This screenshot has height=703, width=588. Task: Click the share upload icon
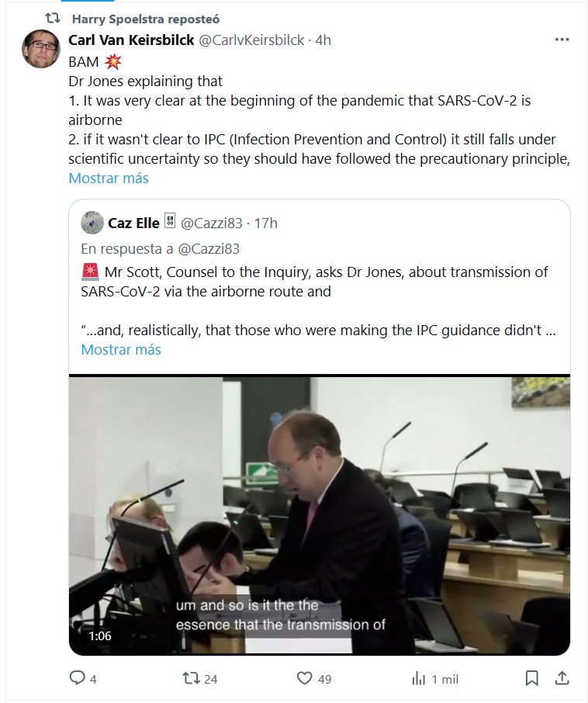pyautogui.click(x=562, y=678)
